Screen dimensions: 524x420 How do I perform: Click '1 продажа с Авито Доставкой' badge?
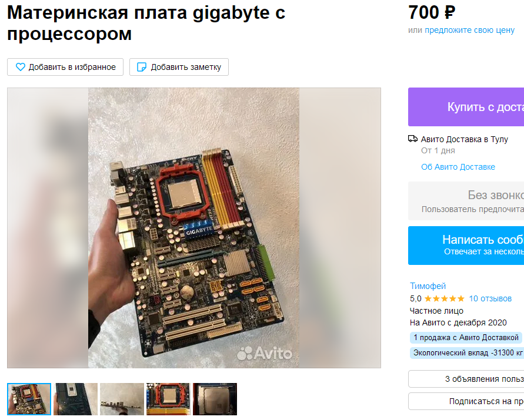(x=466, y=338)
